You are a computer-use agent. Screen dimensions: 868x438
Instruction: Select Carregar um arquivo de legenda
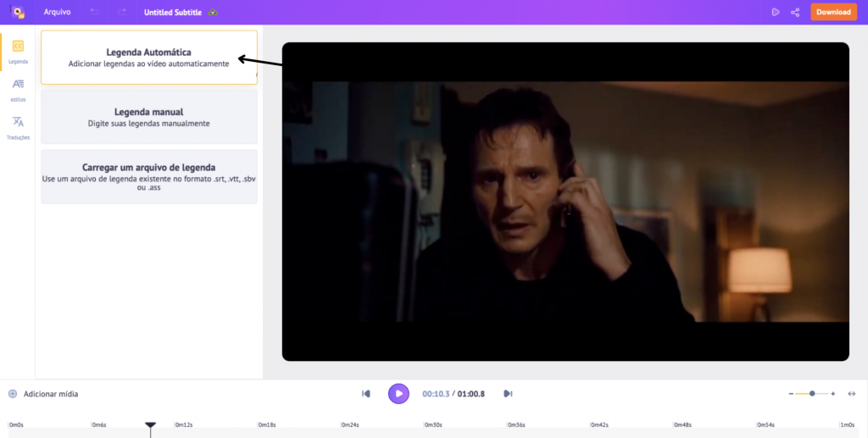(x=148, y=176)
